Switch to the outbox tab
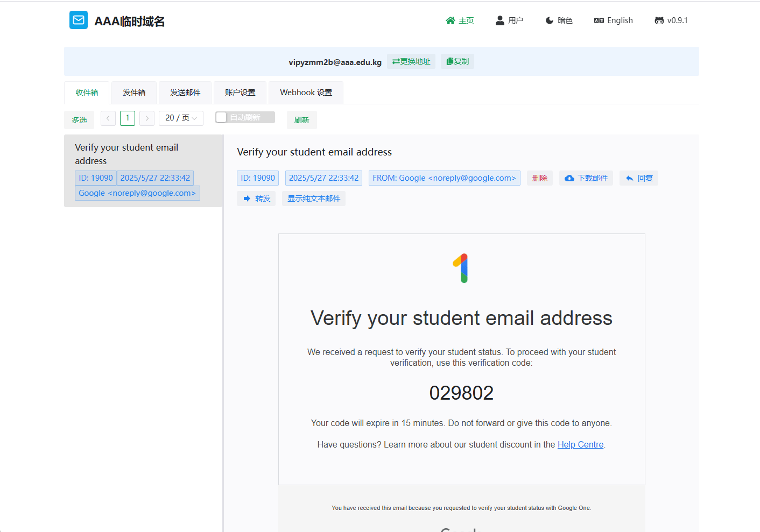Viewport: 760px width, 532px height. tap(134, 93)
